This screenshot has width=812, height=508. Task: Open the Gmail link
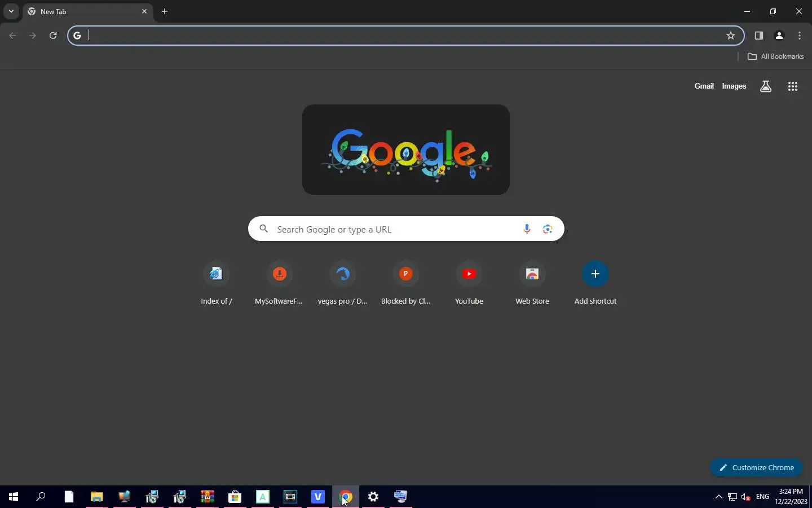click(704, 86)
